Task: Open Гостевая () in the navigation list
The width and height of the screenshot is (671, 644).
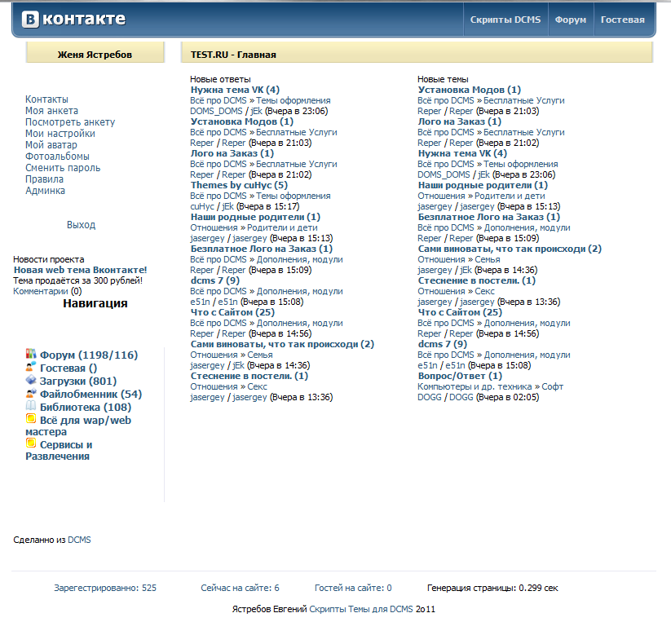Action: [x=68, y=368]
